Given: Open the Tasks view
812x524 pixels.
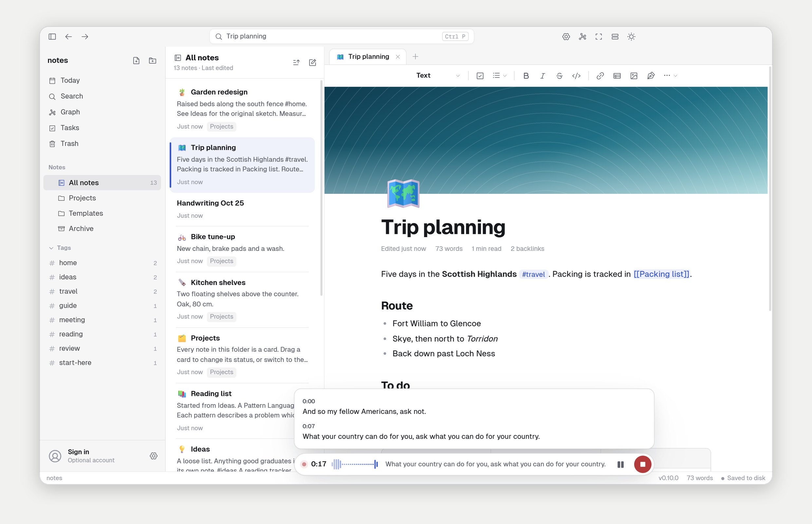Looking at the screenshot, I should click(102, 128).
